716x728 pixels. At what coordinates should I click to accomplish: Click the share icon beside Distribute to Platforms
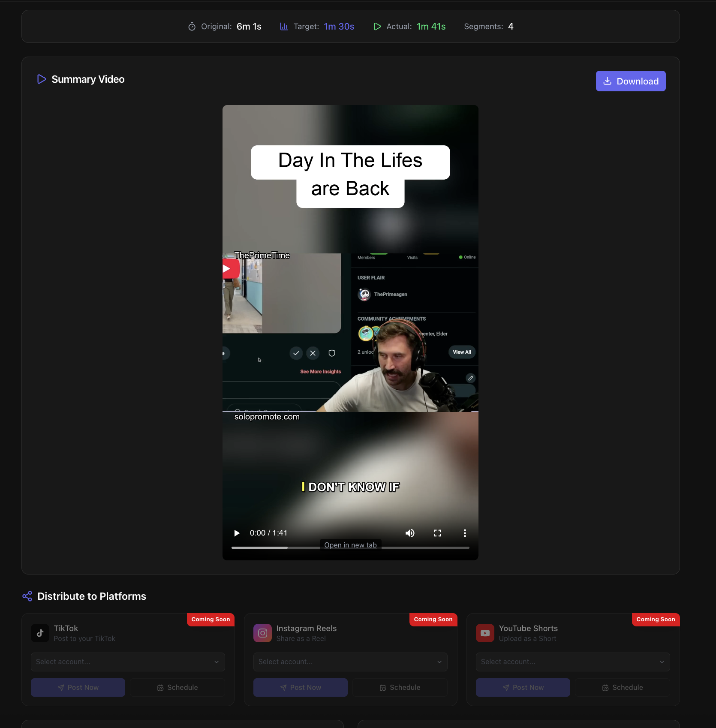point(27,596)
